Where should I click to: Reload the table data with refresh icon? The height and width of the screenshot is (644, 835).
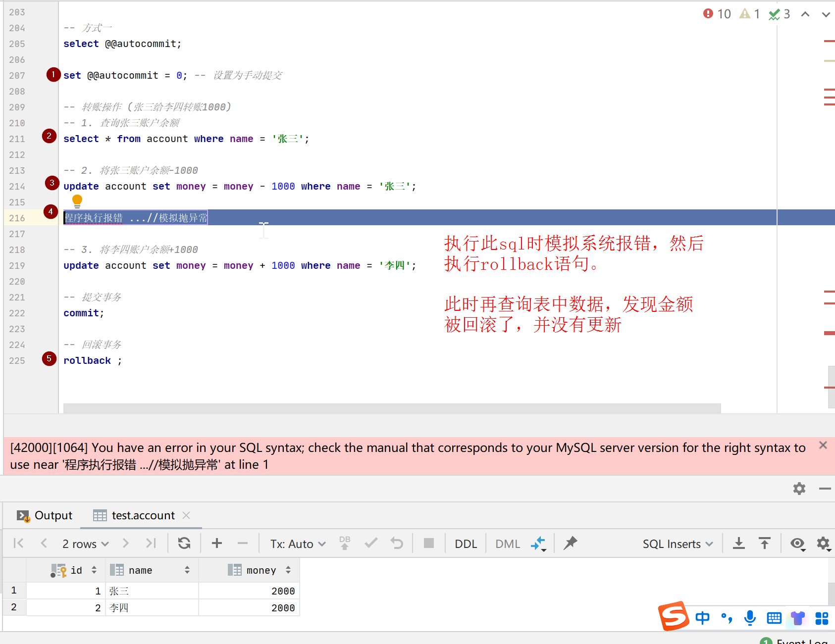[x=184, y=544]
